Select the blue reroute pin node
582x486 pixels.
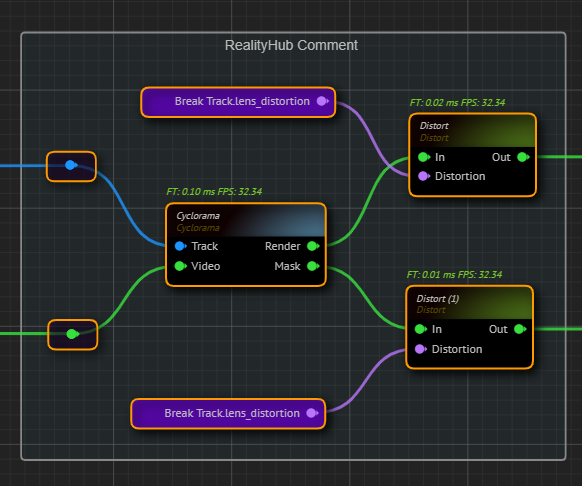71,166
